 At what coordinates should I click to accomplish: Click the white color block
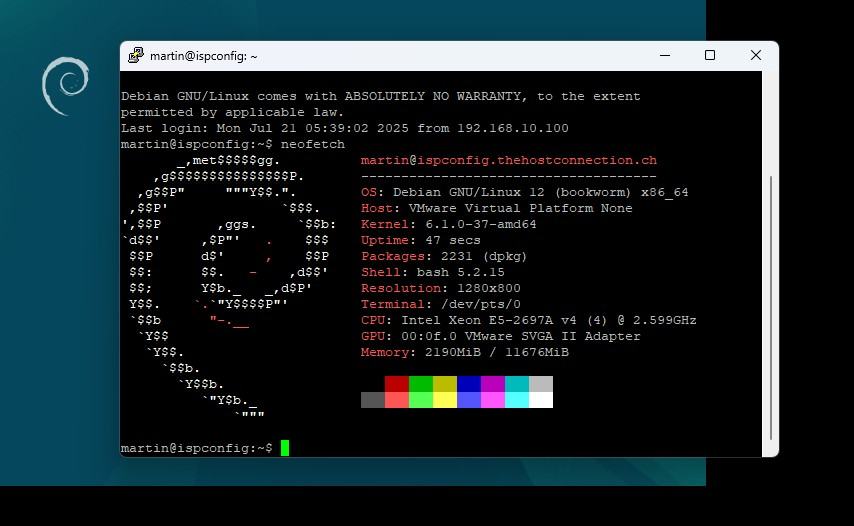pos(541,400)
